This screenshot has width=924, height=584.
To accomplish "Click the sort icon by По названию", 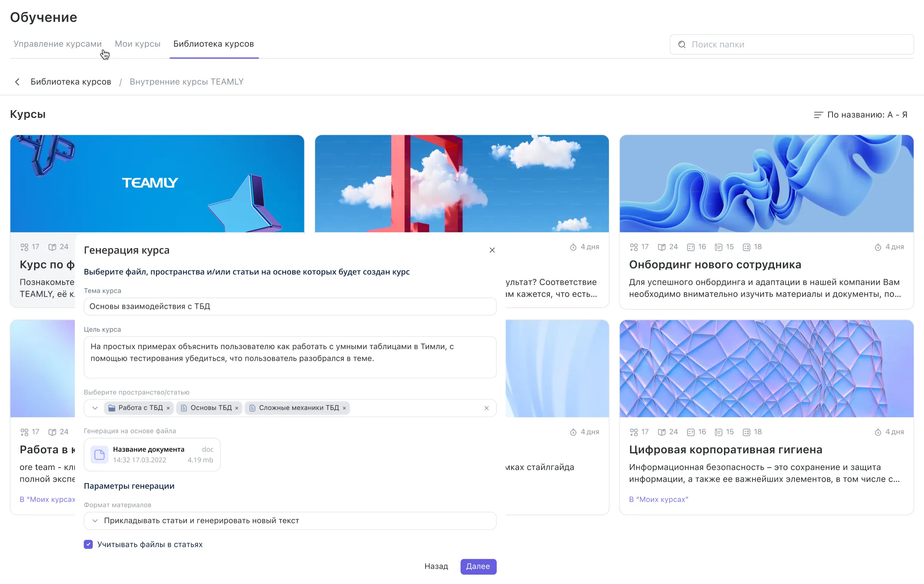I will pos(818,115).
